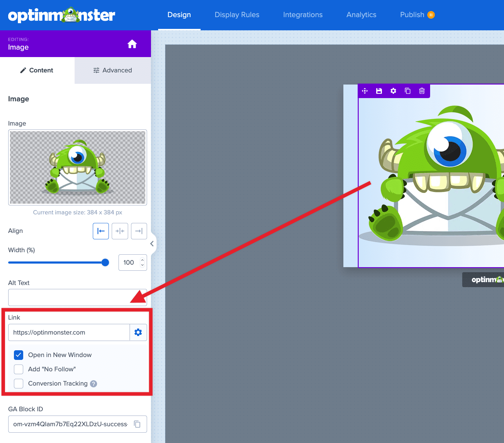Open the Analytics section
The height and width of the screenshot is (443, 504).
point(361,15)
